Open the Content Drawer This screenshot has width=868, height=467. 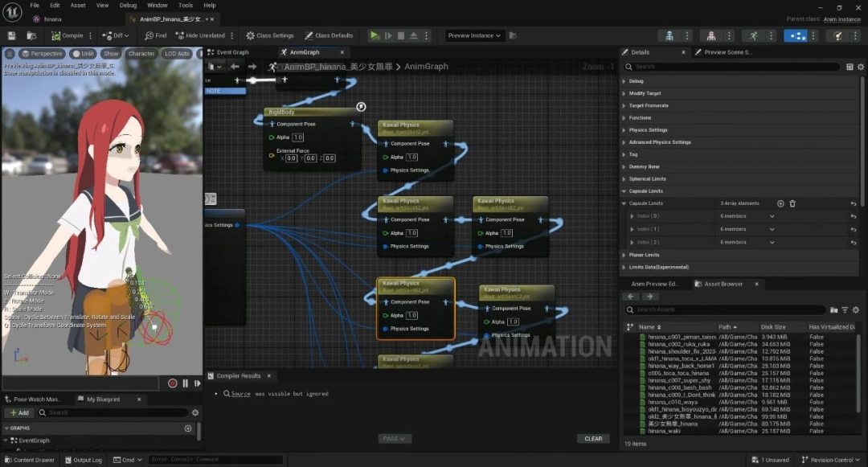30,460
